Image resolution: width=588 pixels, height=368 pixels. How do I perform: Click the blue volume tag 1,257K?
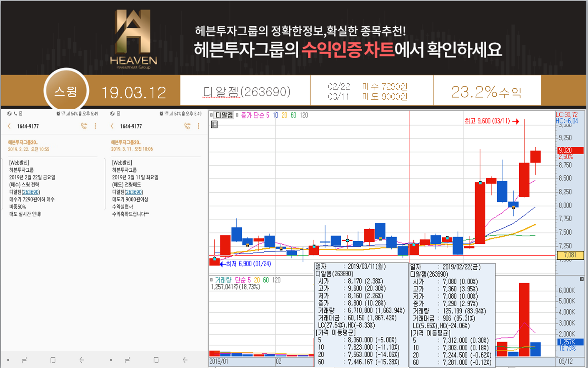[570, 342]
